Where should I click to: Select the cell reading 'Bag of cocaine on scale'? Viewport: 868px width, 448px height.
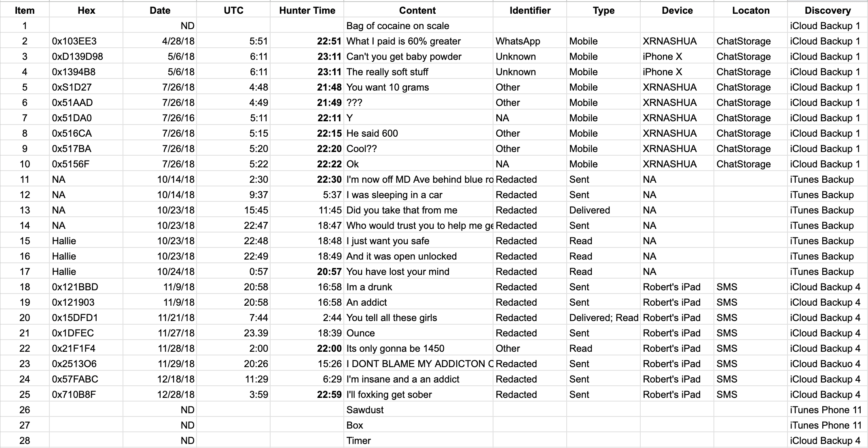398,26
